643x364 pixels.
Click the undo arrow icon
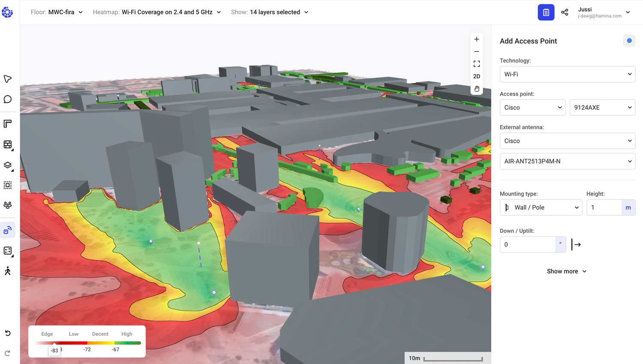pos(7,333)
